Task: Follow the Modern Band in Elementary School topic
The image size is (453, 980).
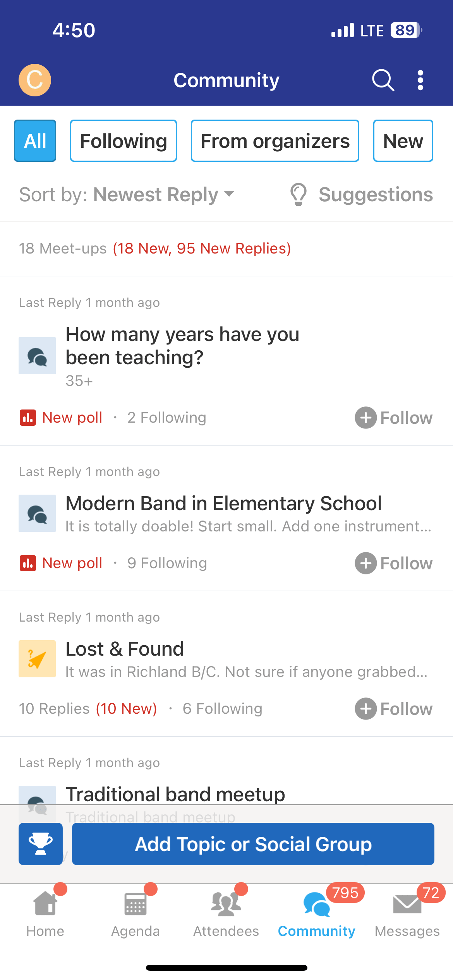Action: 394,563
